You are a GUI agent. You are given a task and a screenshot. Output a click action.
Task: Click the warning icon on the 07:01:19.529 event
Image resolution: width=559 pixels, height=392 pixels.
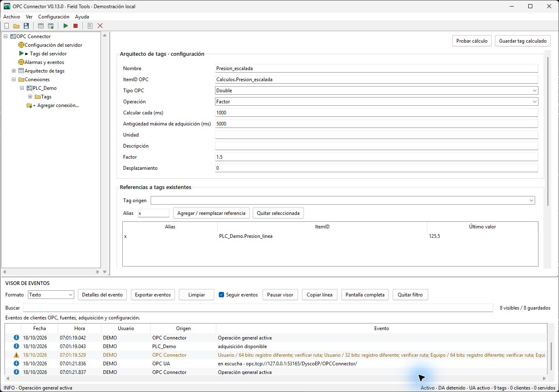16,355
